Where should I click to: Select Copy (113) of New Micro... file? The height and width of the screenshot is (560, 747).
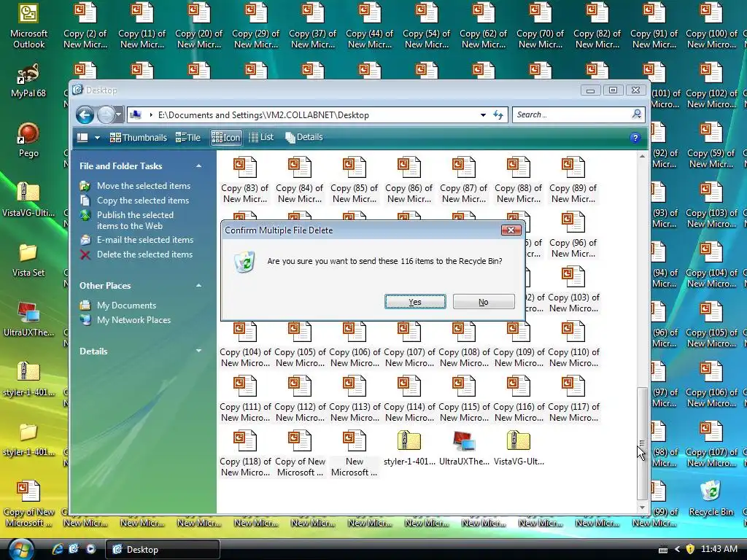(x=355, y=399)
